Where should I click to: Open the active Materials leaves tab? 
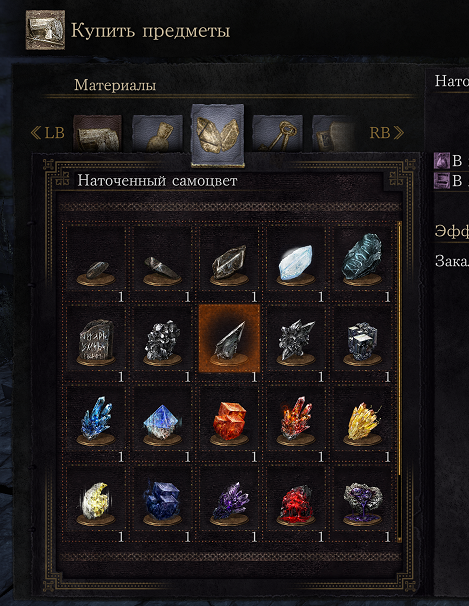tap(218, 135)
